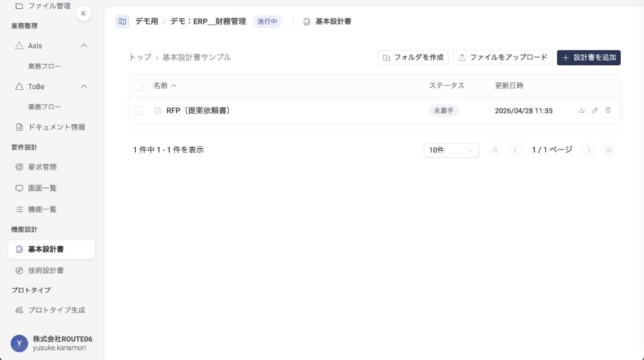Click the AsIs sidebar item

pyautogui.click(x=35, y=46)
